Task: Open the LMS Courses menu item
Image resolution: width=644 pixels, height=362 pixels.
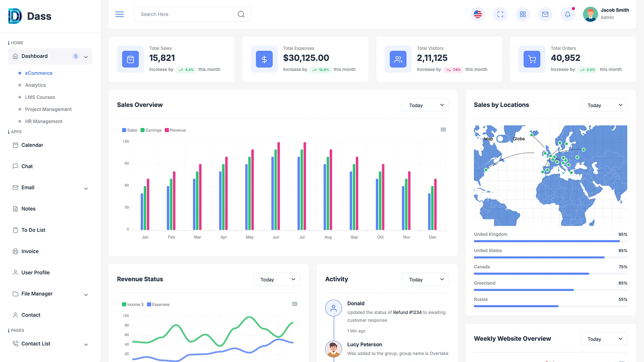Action: pyautogui.click(x=40, y=97)
